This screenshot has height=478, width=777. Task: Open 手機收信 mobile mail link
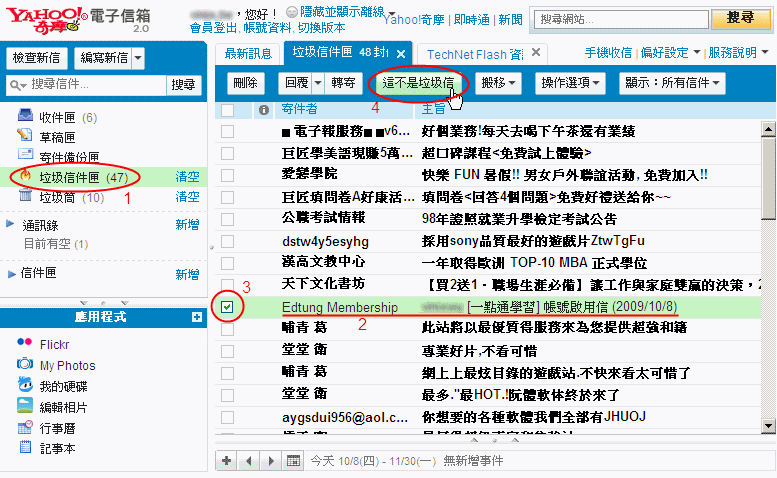pyautogui.click(x=609, y=53)
